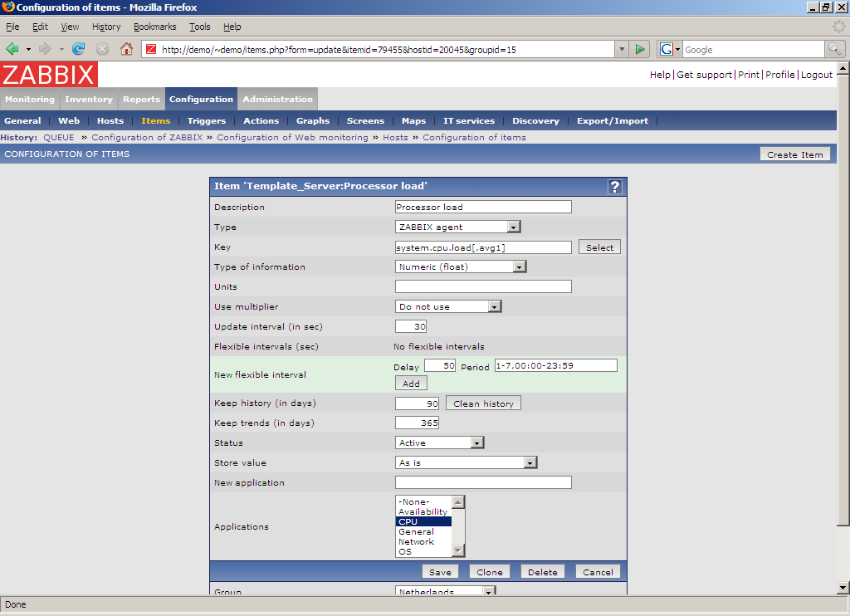The width and height of the screenshot is (850, 616).
Task: Open the Triggers submenu link
Action: pyautogui.click(x=207, y=121)
